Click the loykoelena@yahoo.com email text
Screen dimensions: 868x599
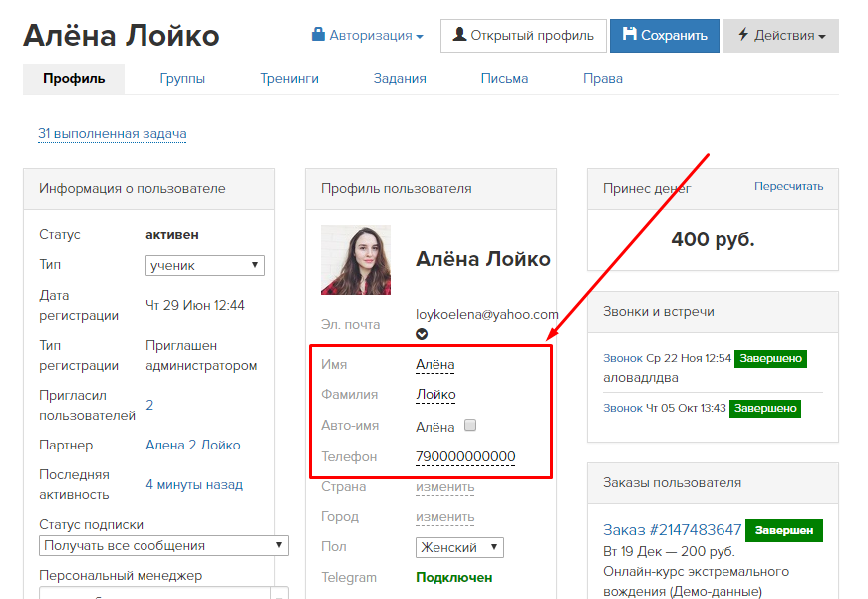(x=487, y=314)
